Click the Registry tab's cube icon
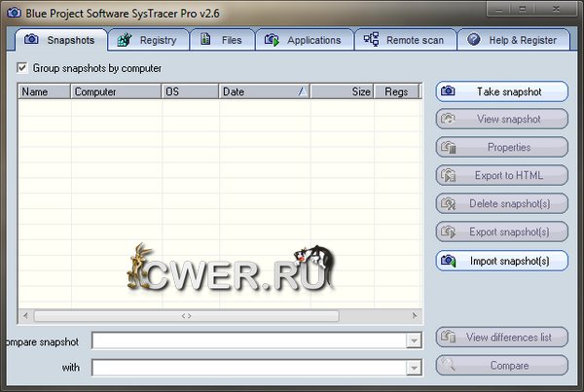The width and height of the screenshot is (584, 392). click(x=125, y=40)
